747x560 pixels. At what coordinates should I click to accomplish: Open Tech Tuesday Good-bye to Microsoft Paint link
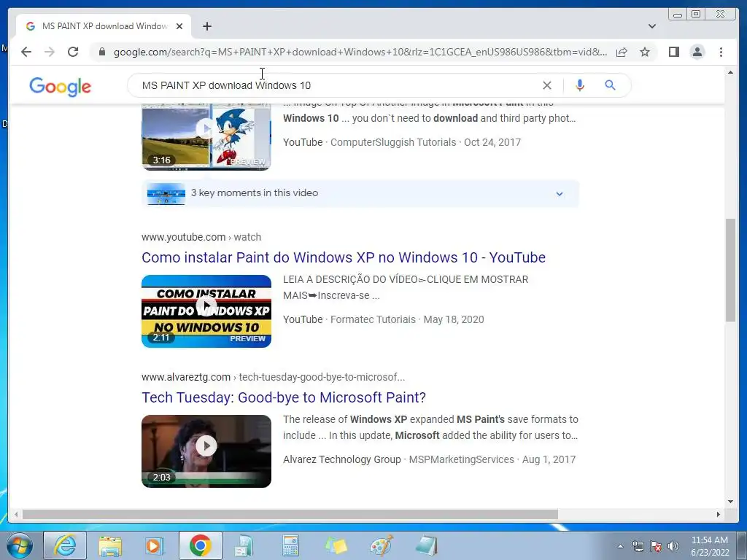point(284,397)
